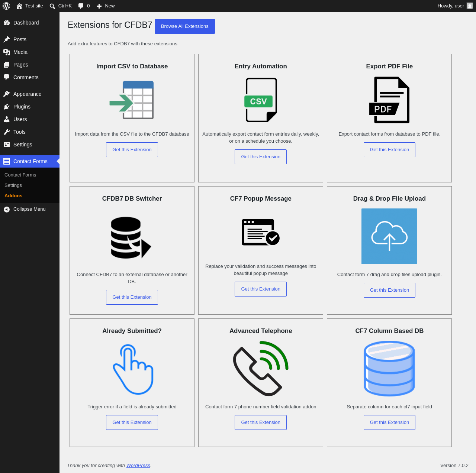Click the CF7 Popup Message window icon

click(x=261, y=232)
